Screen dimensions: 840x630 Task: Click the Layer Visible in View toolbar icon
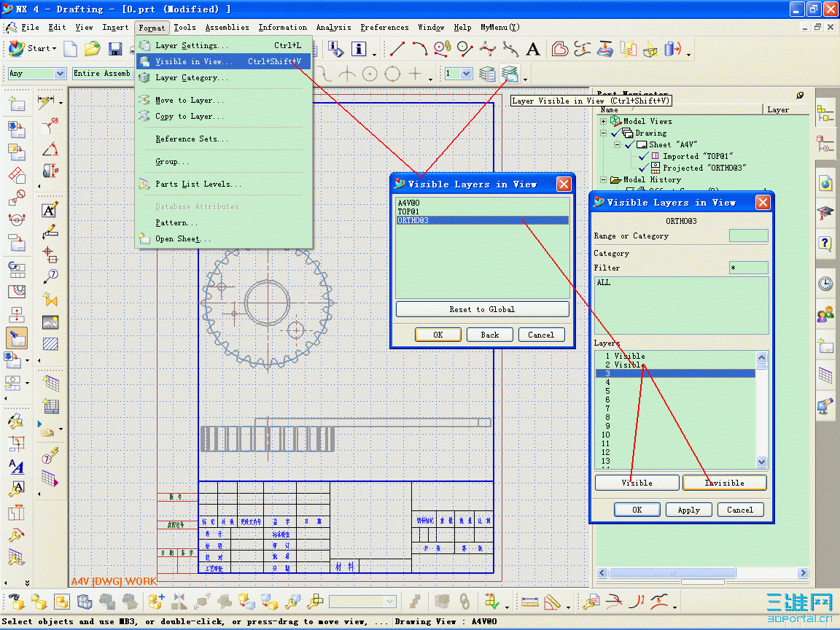[x=511, y=74]
